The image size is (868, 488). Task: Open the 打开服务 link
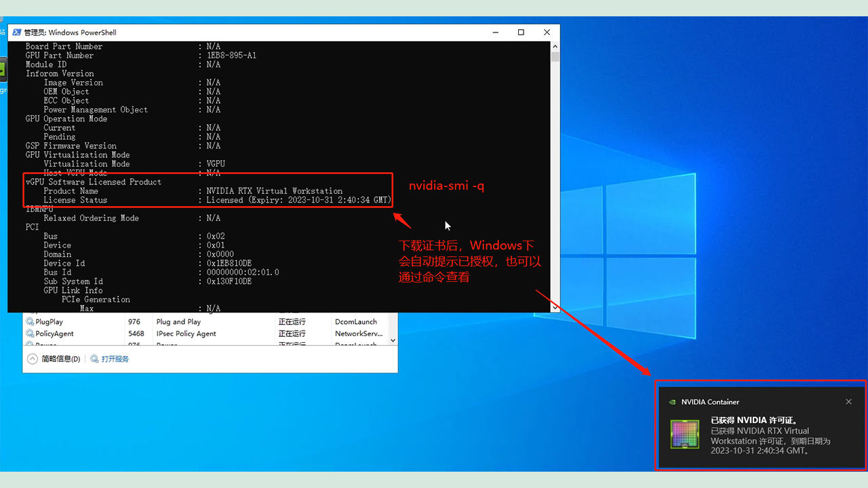pos(115,359)
